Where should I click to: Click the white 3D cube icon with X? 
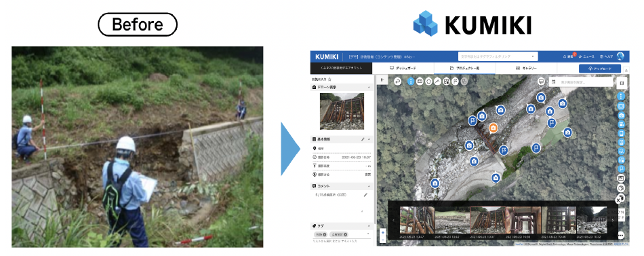[620, 199]
